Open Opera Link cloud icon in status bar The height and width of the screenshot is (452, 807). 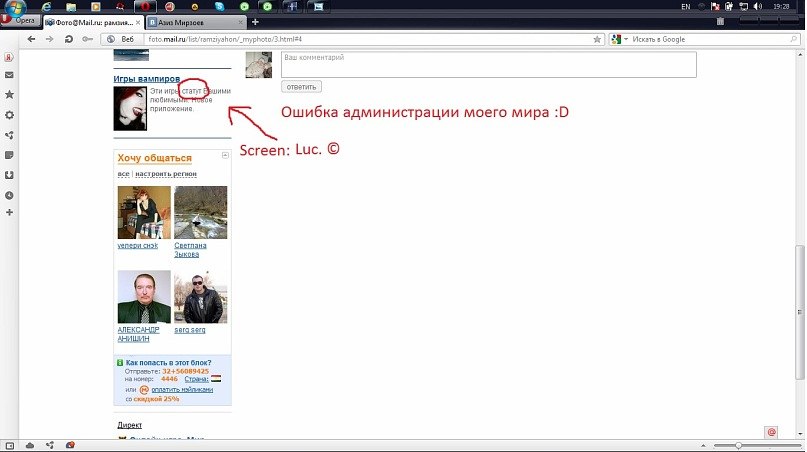click(x=30, y=445)
